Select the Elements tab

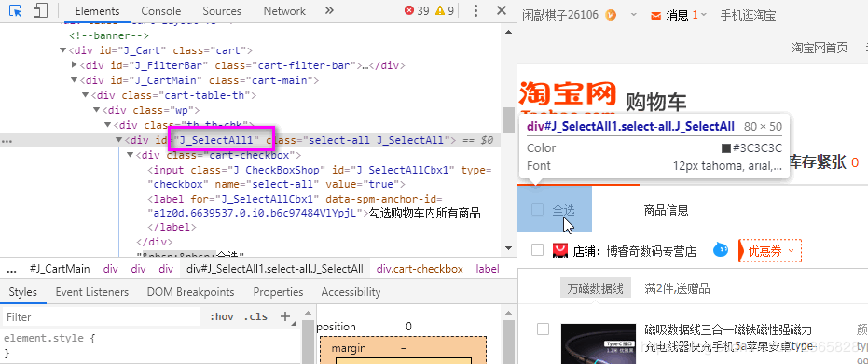pyautogui.click(x=97, y=11)
